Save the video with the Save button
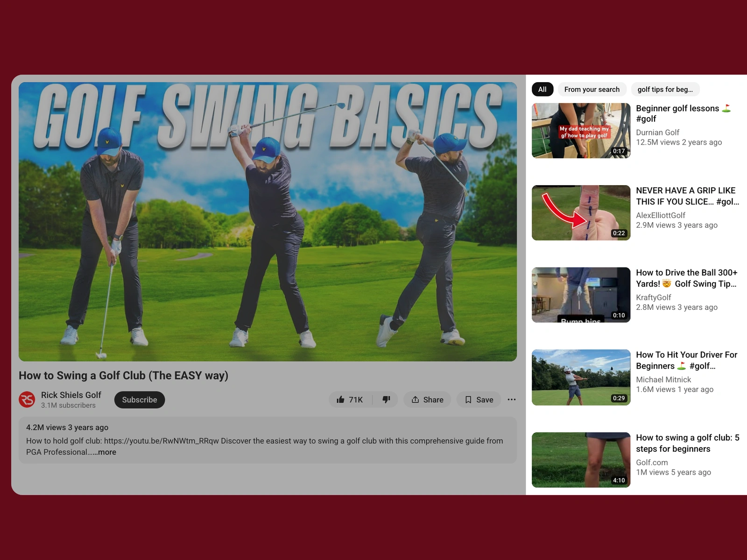 [x=479, y=399]
